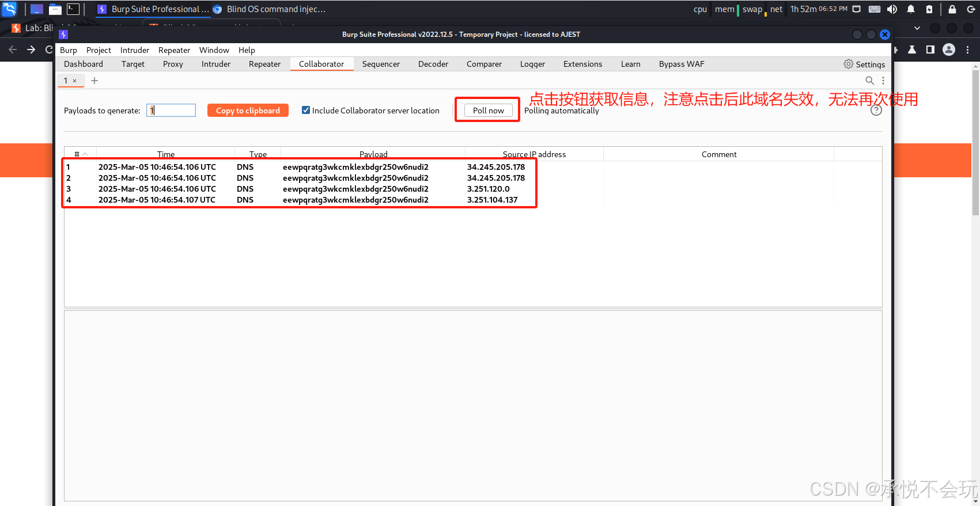
Task: Open the Collaborator tab options kebab menu
Action: click(x=883, y=81)
